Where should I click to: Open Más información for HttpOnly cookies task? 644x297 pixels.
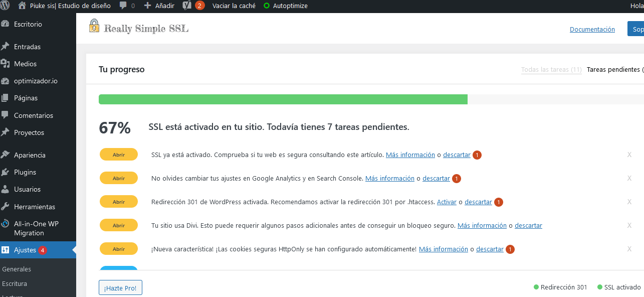click(x=444, y=249)
